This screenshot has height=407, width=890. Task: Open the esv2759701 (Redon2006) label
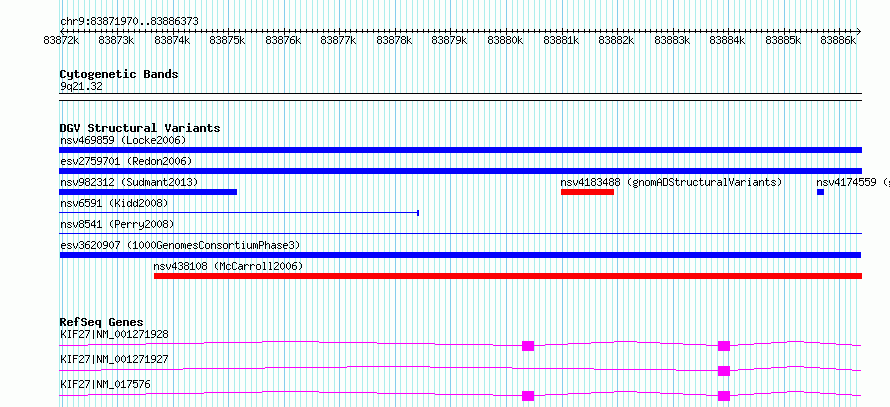point(126,161)
